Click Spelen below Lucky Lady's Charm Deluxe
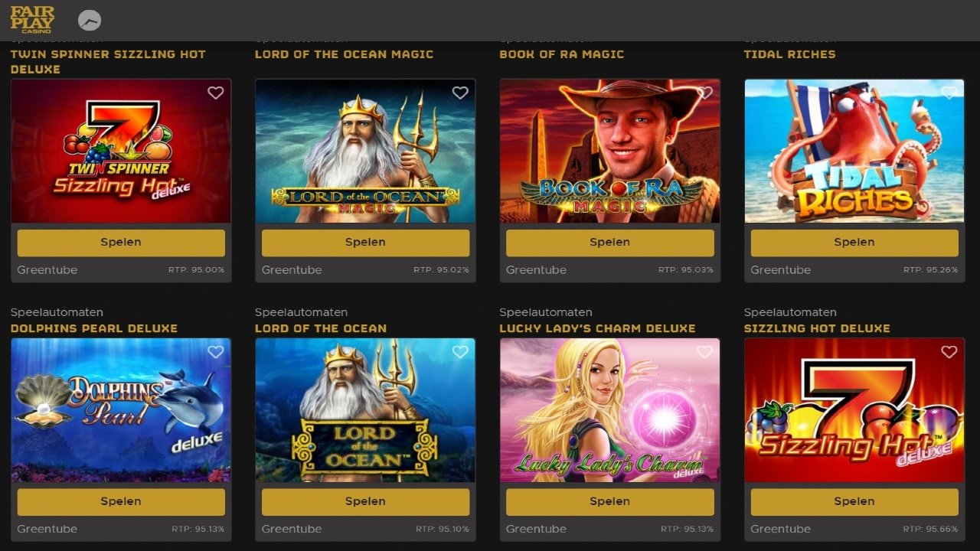The width and height of the screenshot is (980, 551). (610, 502)
